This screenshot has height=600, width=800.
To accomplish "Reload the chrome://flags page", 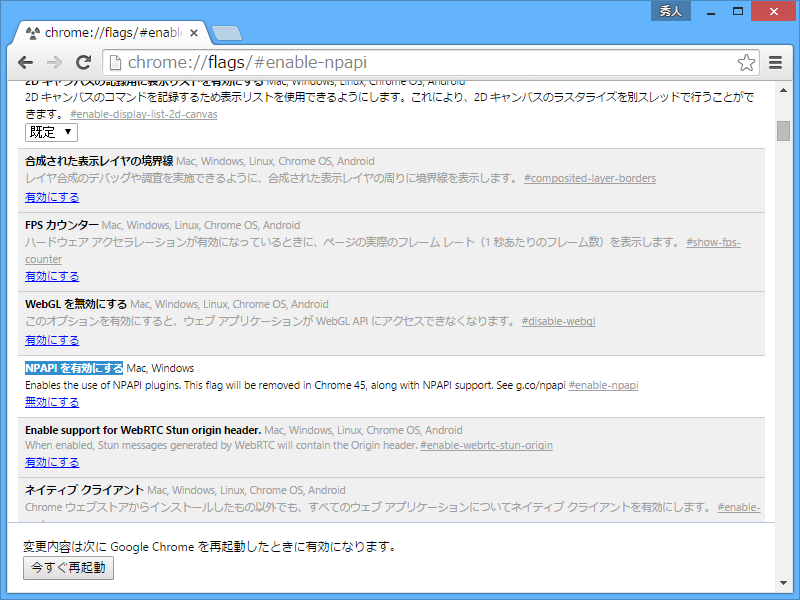I will click(x=84, y=62).
